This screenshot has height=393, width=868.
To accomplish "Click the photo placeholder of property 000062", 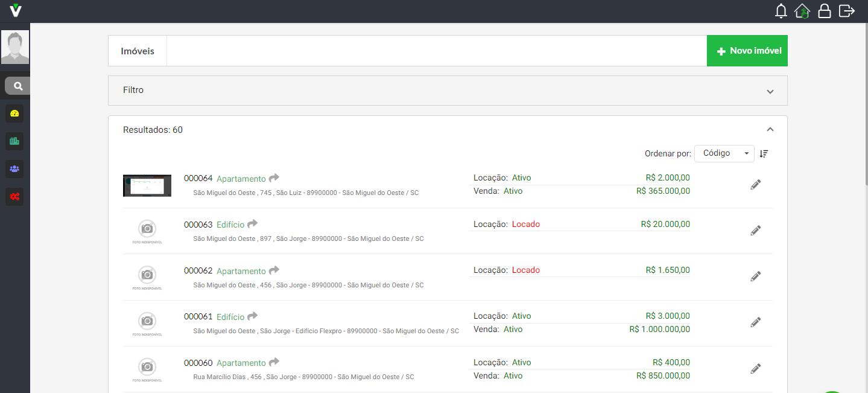I will click(x=147, y=278).
